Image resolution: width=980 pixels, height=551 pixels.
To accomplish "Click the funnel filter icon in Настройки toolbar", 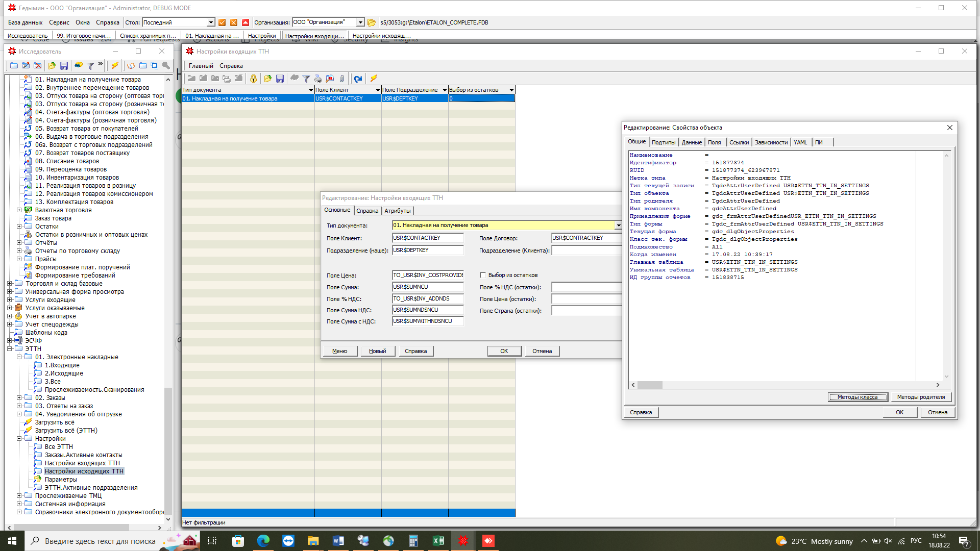I will click(306, 79).
